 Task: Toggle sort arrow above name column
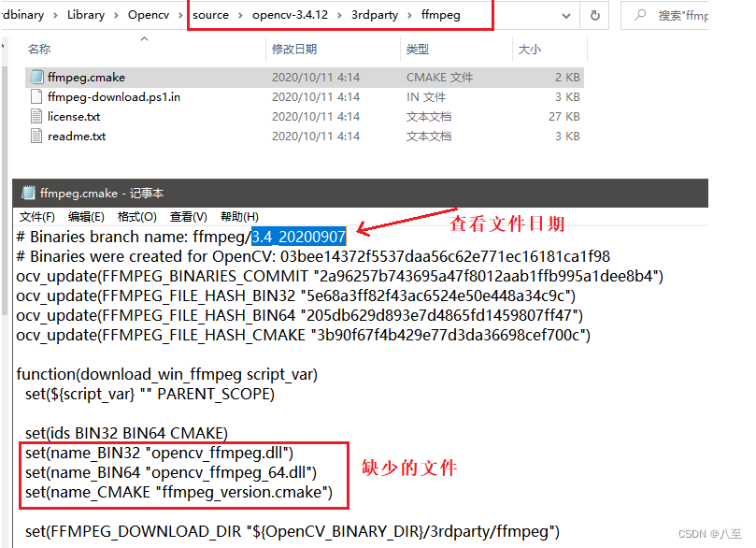(144, 38)
